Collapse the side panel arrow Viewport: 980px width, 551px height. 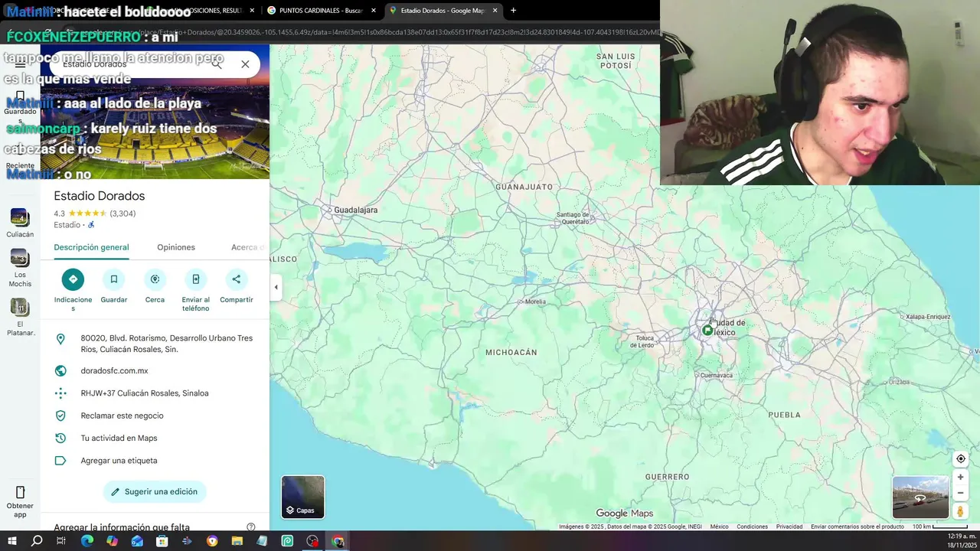[x=276, y=288]
